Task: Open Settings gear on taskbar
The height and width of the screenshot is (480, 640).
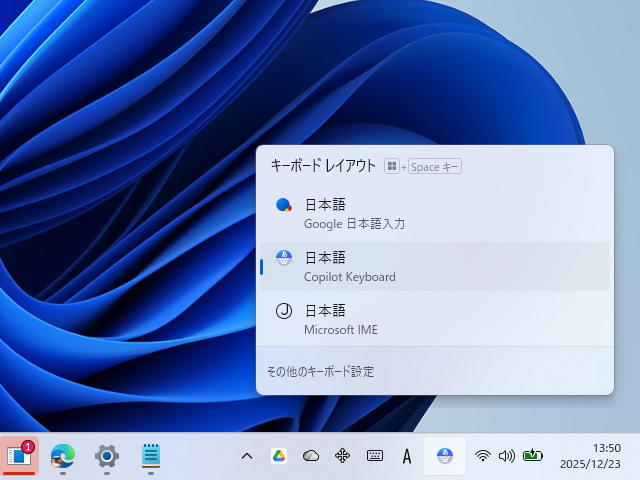Action: pos(107,456)
